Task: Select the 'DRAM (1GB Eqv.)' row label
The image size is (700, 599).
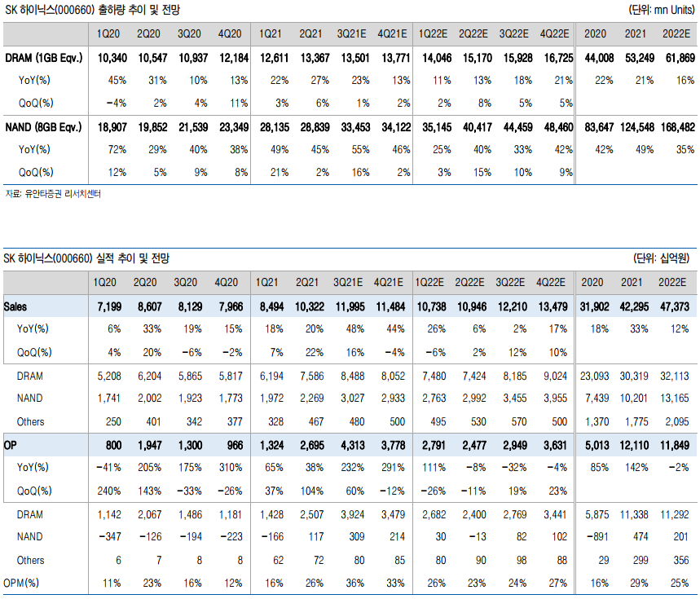Action: click(x=44, y=58)
